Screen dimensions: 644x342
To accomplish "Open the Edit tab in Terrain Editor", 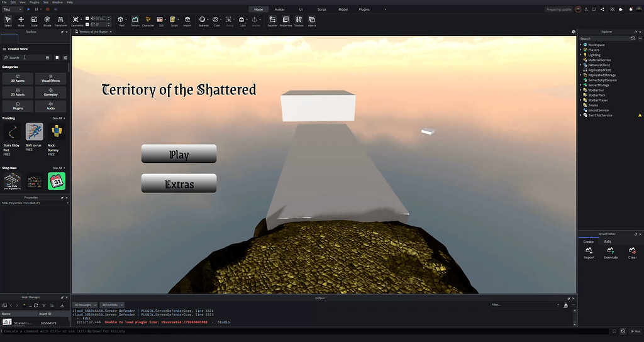I will pos(608,241).
